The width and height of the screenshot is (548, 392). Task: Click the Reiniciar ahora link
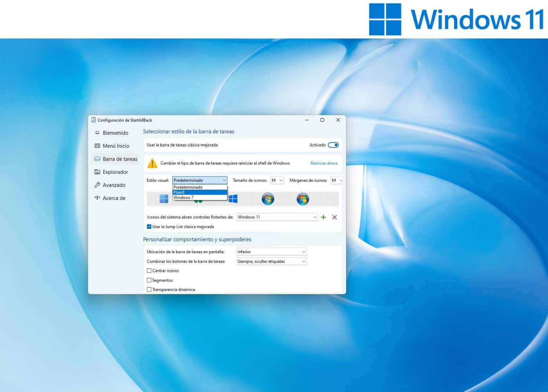coord(324,163)
